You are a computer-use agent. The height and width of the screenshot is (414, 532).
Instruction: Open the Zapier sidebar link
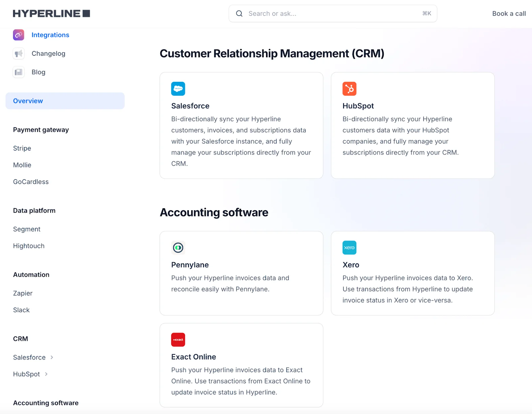[23, 293]
